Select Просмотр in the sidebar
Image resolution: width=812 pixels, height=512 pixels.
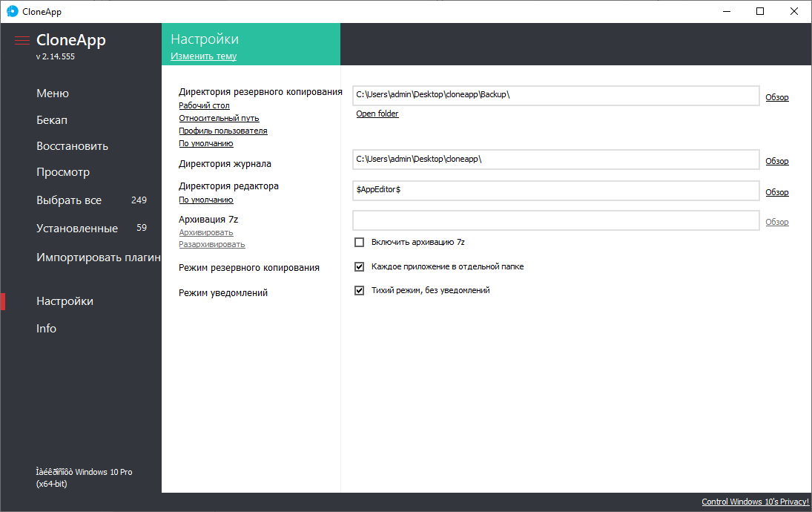[62, 172]
